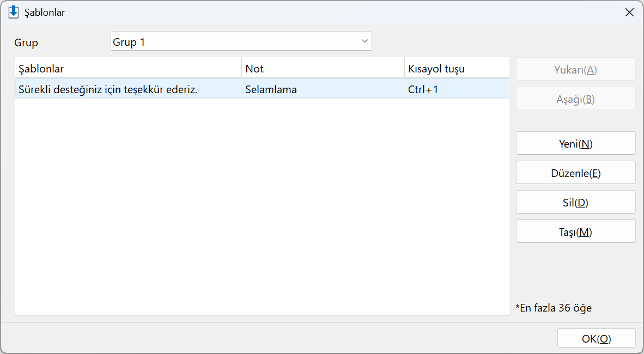Click the Aşağı(B) button

[x=575, y=99]
